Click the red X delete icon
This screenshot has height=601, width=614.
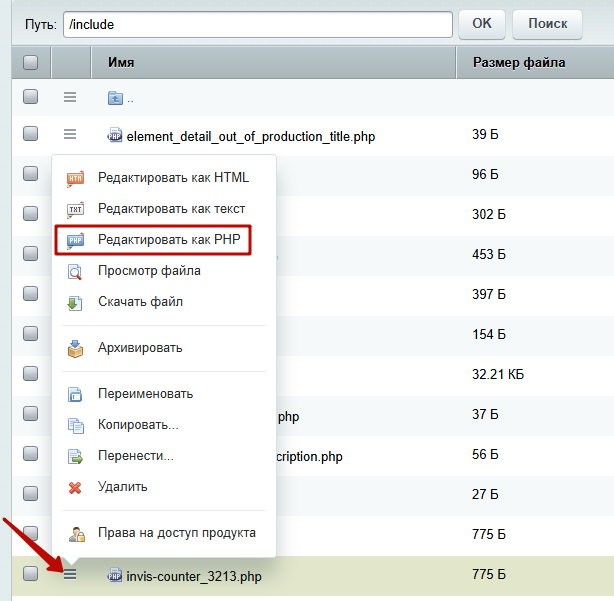(x=75, y=488)
